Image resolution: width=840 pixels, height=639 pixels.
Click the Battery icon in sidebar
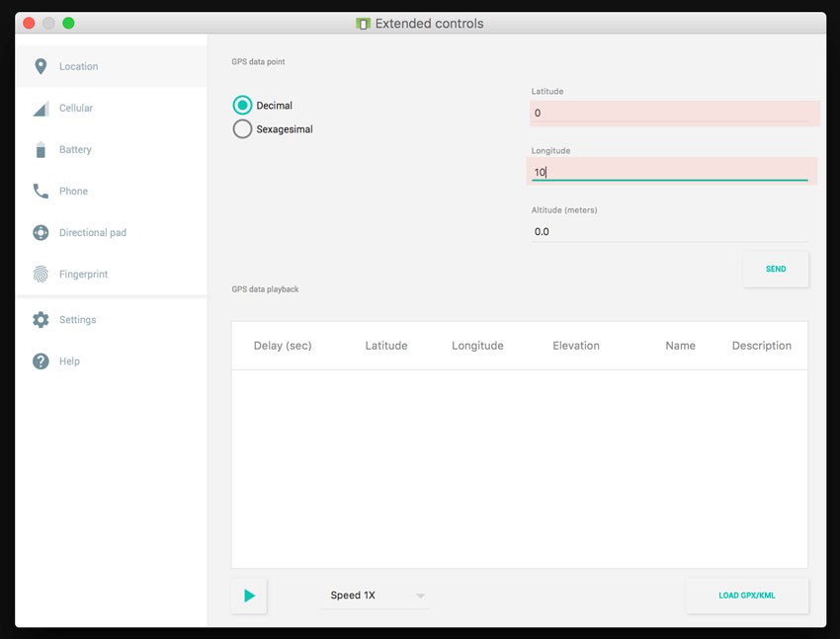click(x=41, y=150)
